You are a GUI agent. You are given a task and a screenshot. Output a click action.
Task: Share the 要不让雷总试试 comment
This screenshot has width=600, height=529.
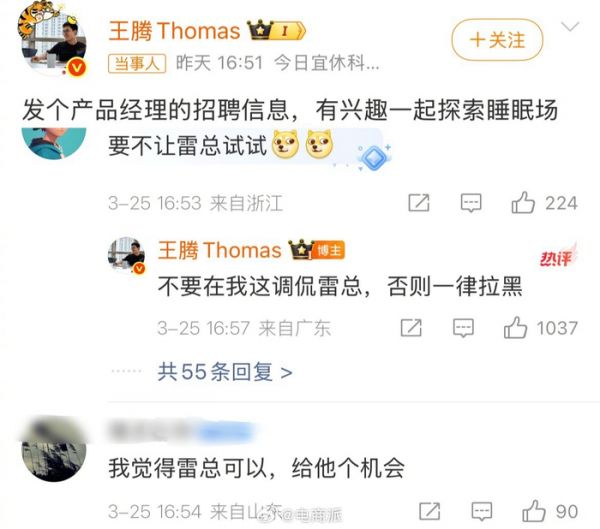(419, 203)
